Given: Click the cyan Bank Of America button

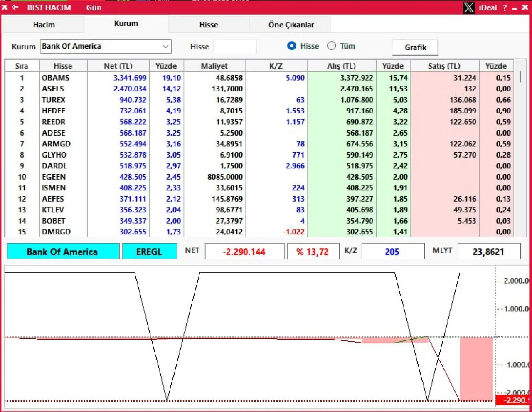Looking at the screenshot, I should point(63,252).
